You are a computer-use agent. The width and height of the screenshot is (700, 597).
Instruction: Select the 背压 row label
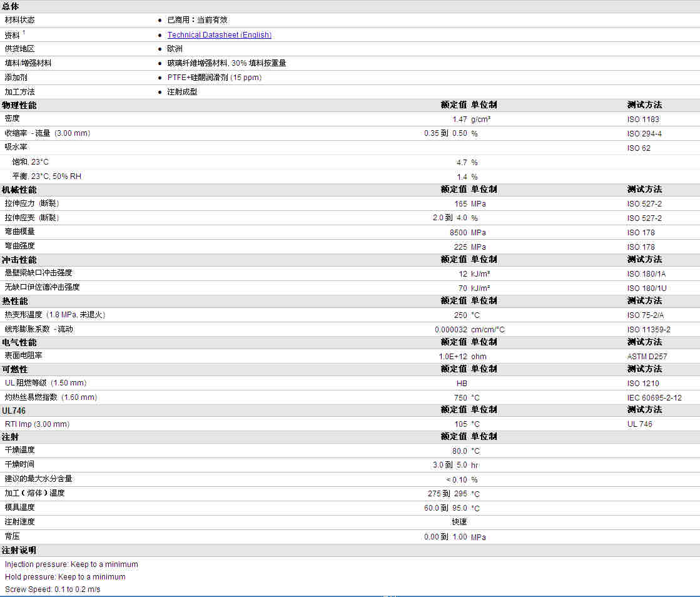point(12,536)
